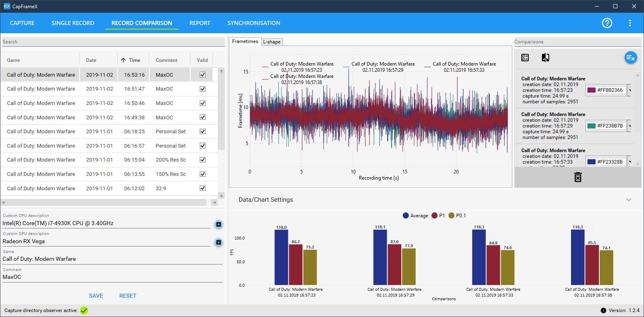
Task: Click the compare contrast icon in Comparisons
Action: tap(546, 57)
